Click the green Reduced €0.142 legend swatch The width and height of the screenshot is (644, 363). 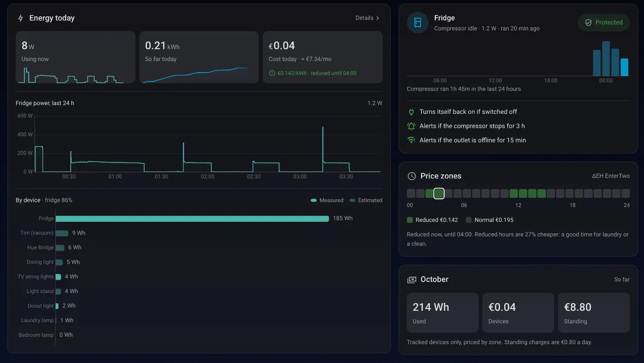tap(410, 220)
